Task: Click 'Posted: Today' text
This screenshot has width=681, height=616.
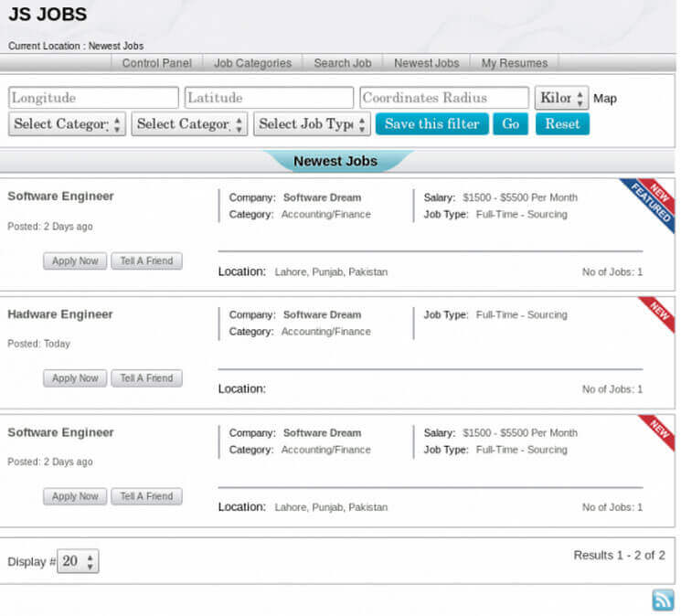Action: 38,344
